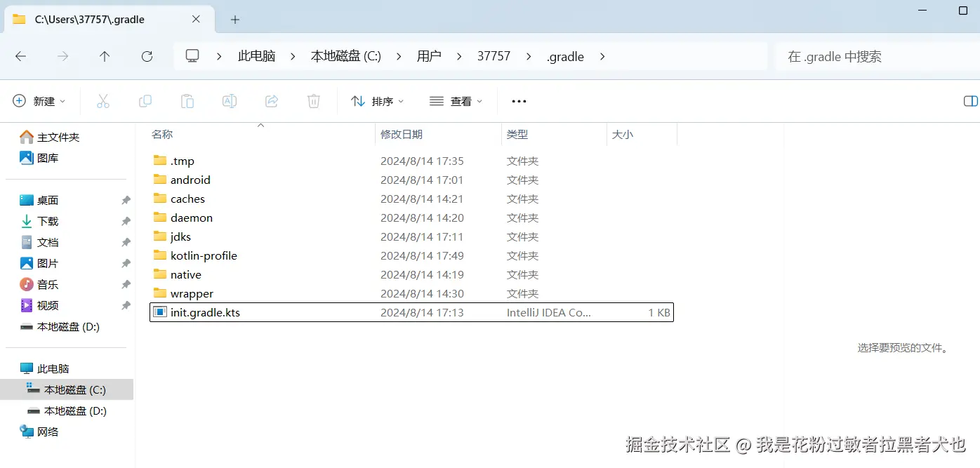Click 用户 breadcrumb in address bar

(429, 56)
